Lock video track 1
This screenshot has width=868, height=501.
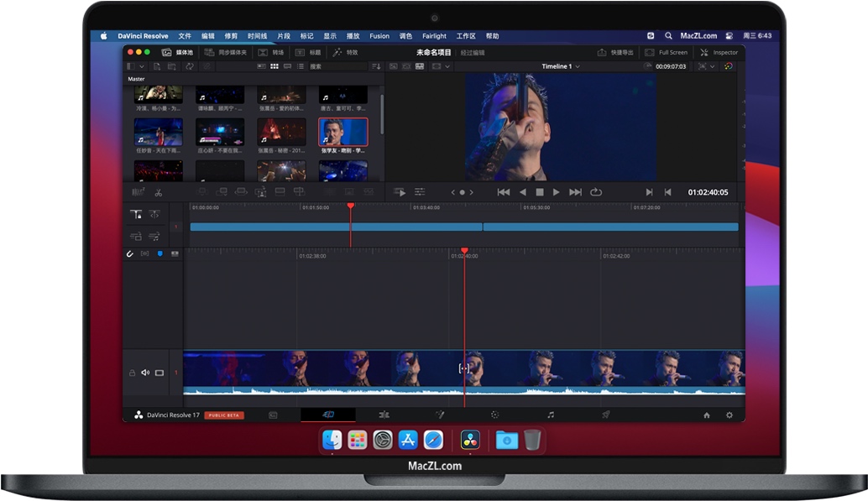[133, 373]
